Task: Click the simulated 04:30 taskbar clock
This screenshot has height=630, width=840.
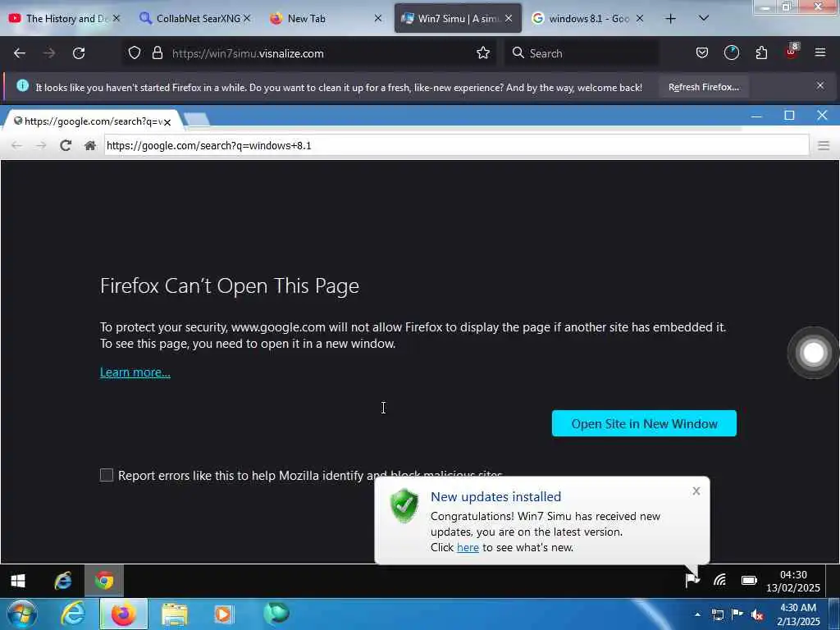Action: tap(793, 582)
